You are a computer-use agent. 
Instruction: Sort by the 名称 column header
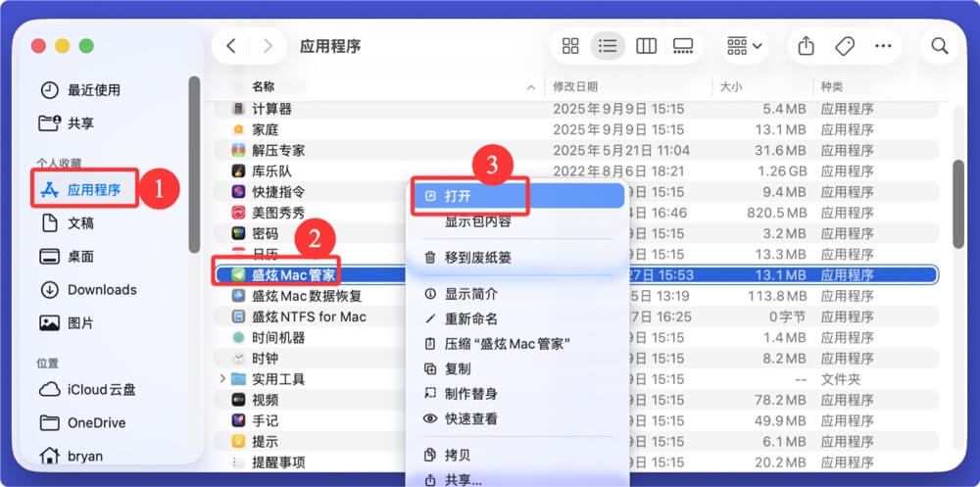[x=263, y=87]
